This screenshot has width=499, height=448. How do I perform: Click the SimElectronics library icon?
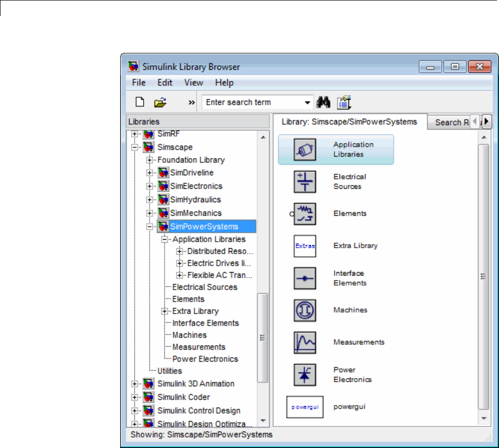pyautogui.click(x=163, y=186)
